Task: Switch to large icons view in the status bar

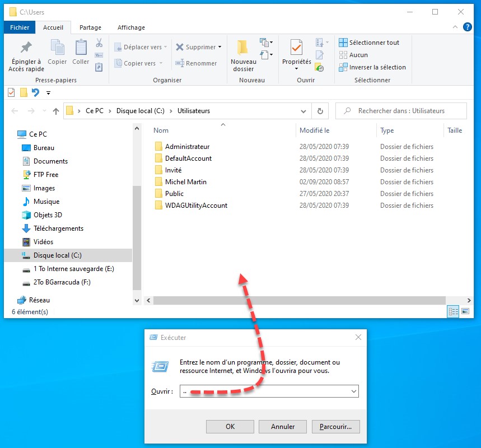Action: click(x=466, y=311)
